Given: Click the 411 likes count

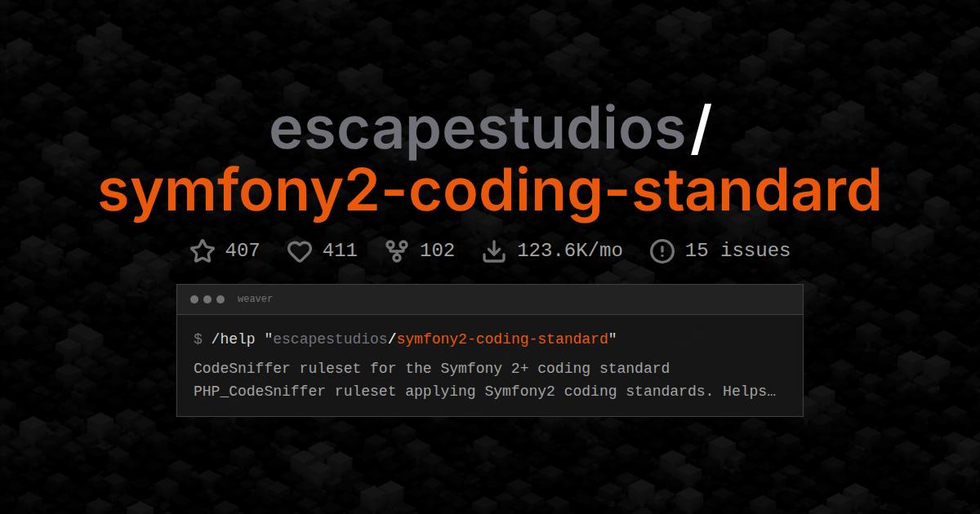Looking at the screenshot, I should click(x=341, y=250).
